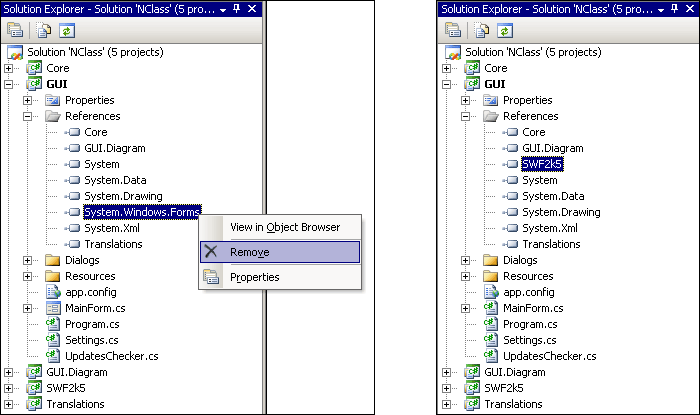Select Settings.cs in right panel
The height and width of the screenshot is (415, 700).
coord(529,340)
